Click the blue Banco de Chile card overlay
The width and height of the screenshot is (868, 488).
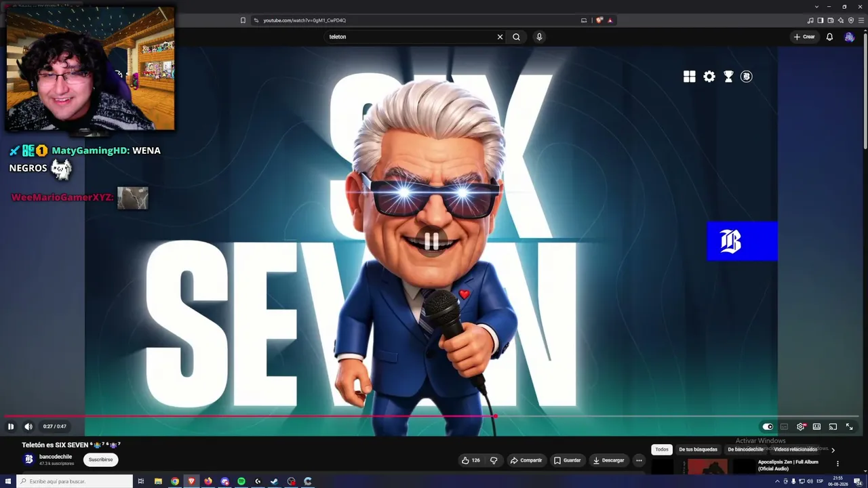742,241
